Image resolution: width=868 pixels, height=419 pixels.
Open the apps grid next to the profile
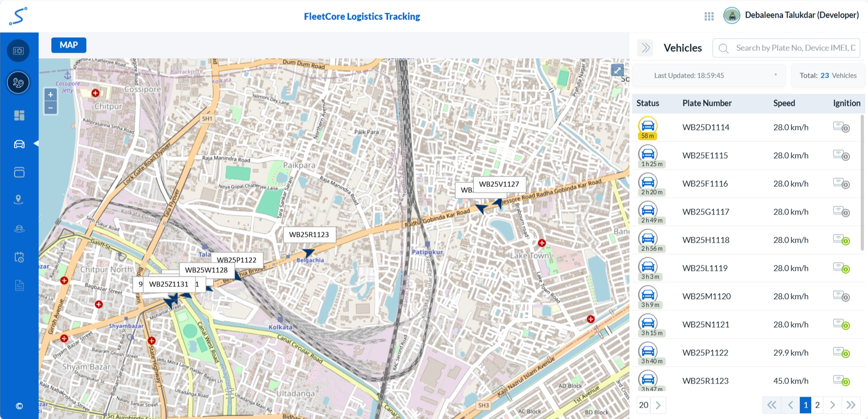pyautogui.click(x=708, y=16)
